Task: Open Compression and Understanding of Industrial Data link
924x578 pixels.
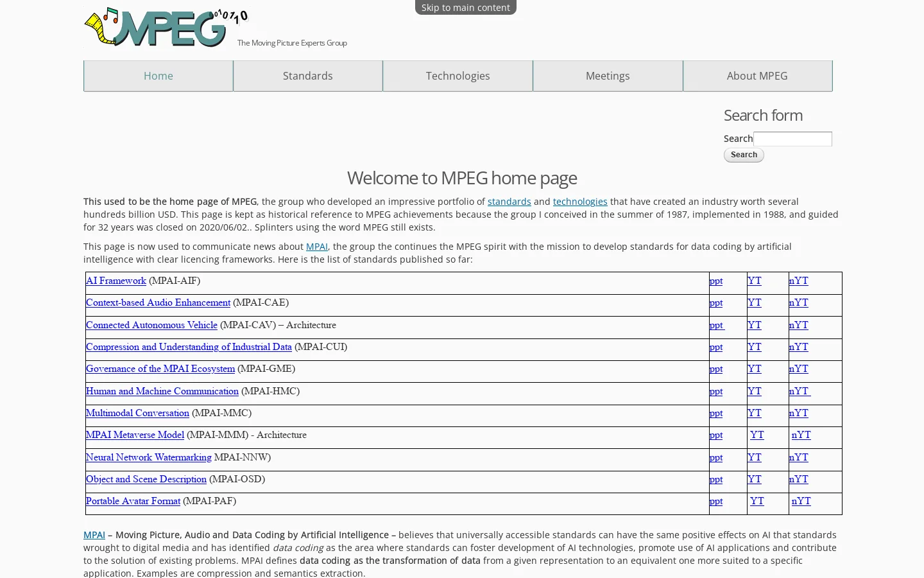Action: tap(189, 347)
